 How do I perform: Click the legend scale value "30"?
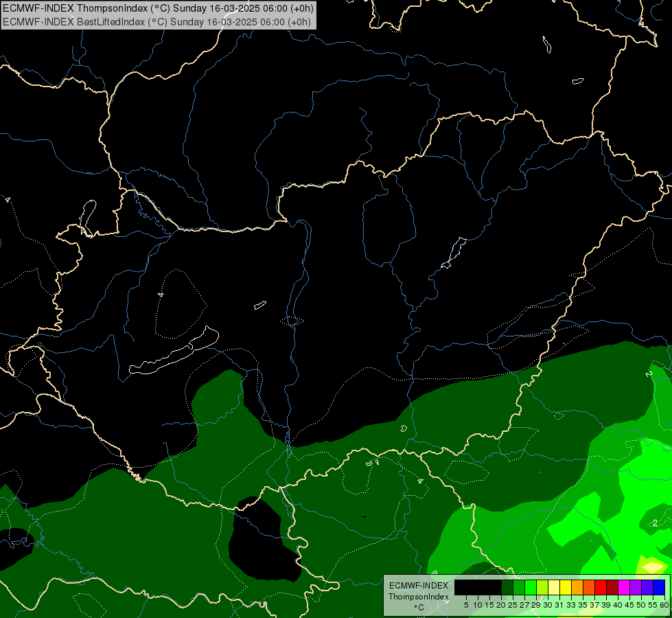pyautogui.click(x=548, y=605)
